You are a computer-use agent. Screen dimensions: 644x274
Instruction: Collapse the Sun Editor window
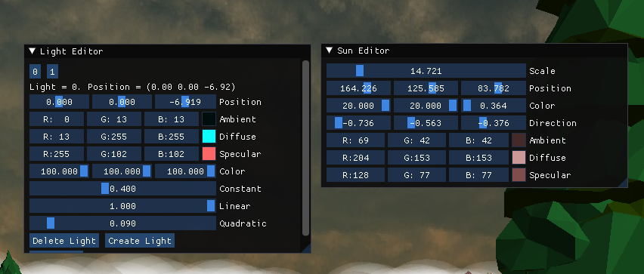329,51
